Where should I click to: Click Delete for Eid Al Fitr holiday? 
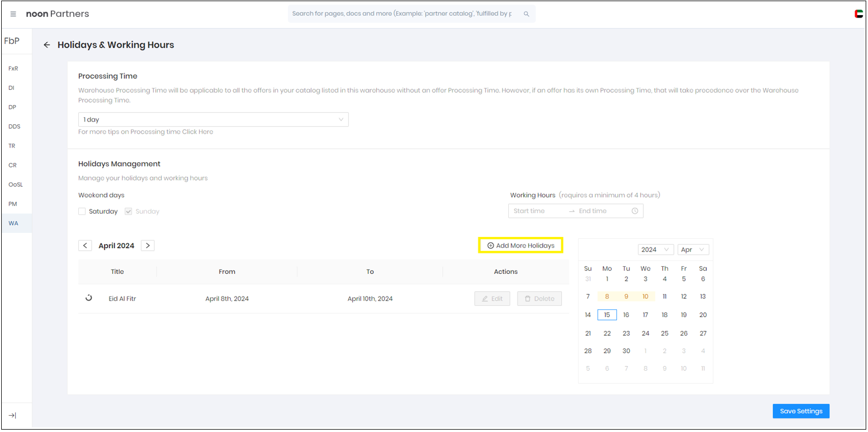point(539,299)
